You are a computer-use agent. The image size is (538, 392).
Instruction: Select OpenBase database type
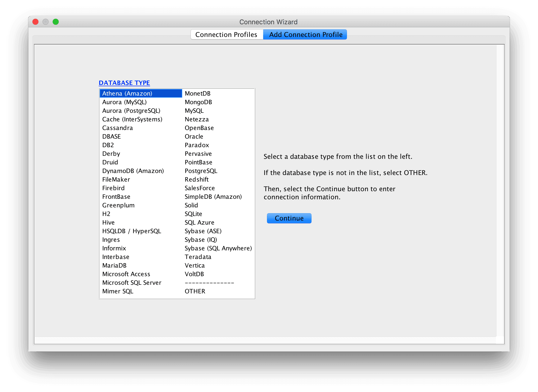pos(218,128)
